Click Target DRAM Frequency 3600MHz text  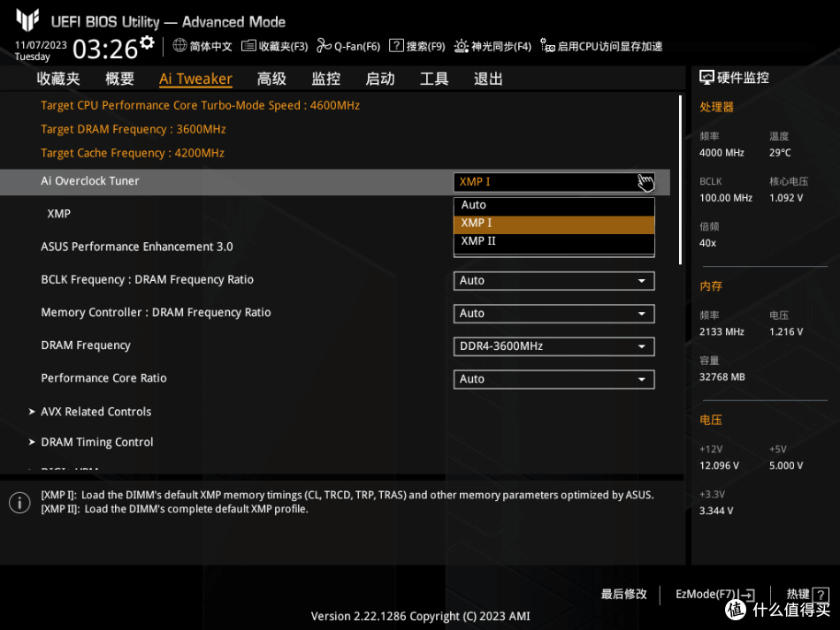tap(134, 130)
